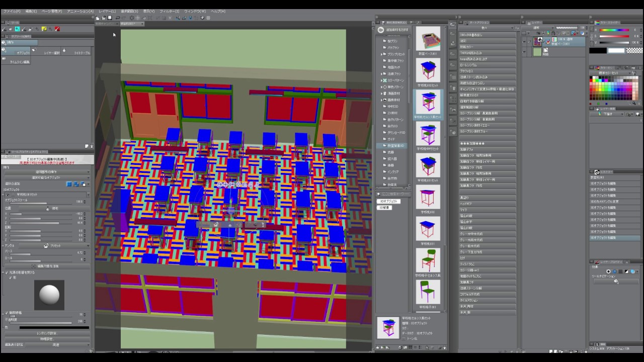Click the 追加素材をさがす spiral icon
Screen dimensions: 644x362
tap(381, 30)
